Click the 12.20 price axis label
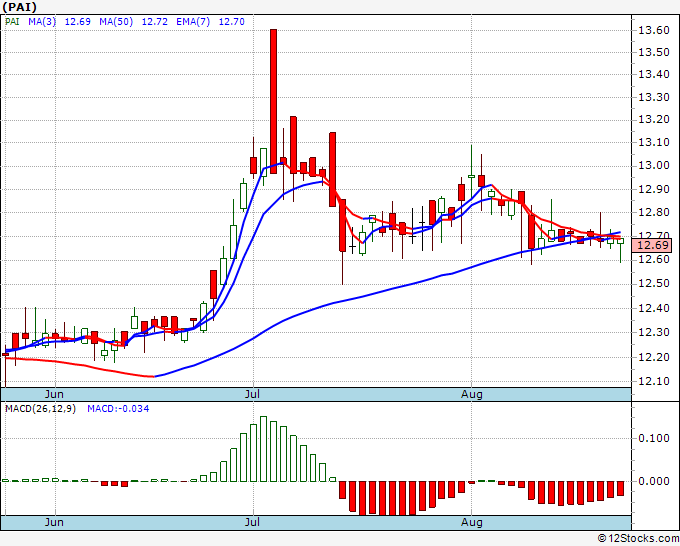 click(654, 357)
